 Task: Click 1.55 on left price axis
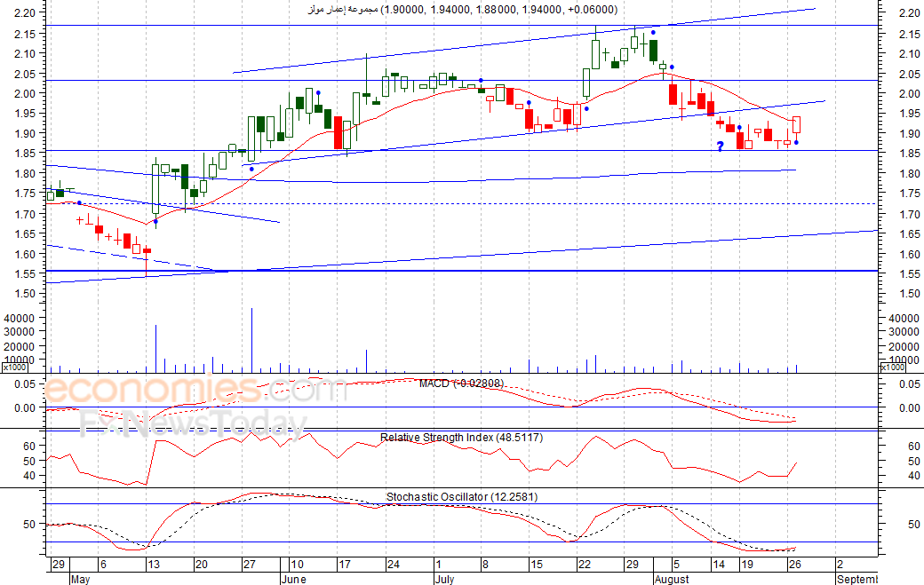(x=25, y=273)
